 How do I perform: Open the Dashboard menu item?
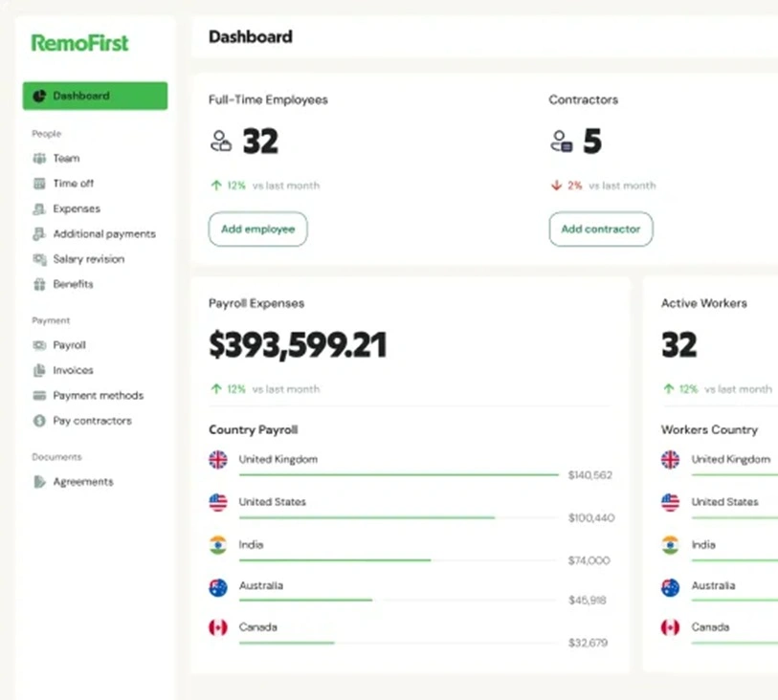[95, 96]
